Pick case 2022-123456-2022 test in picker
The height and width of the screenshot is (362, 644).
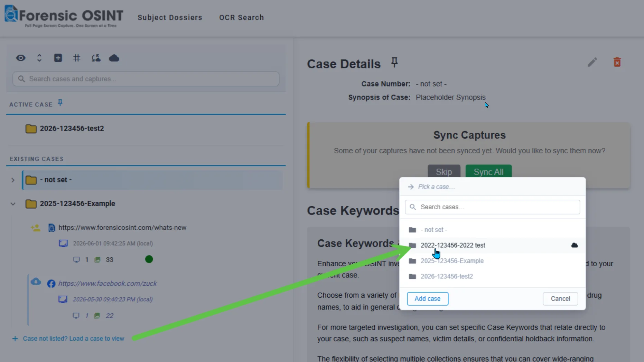click(492, 245)
